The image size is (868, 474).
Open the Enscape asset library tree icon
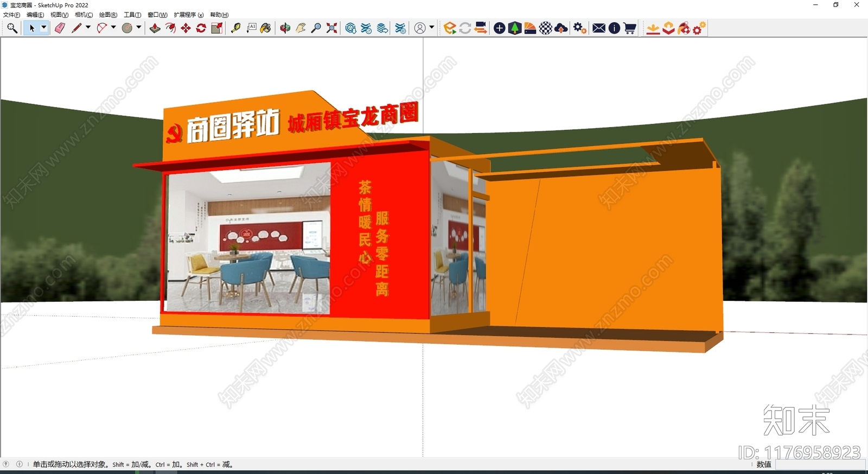tap(515, 28)
